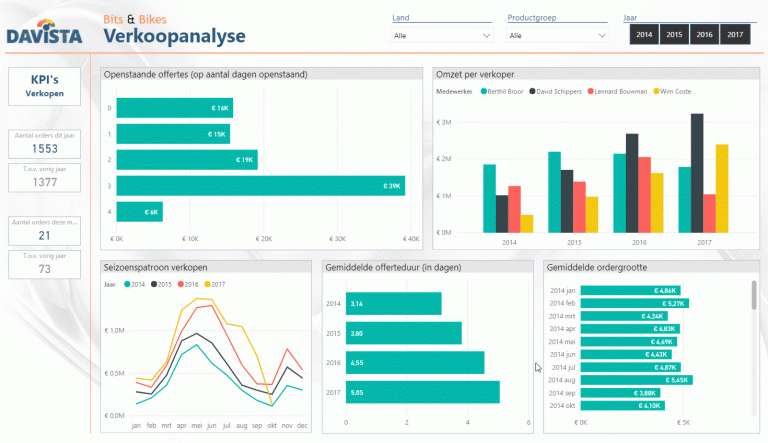Screen dimensions: 768x443
Task: Select the € 15K bar for day 1
Action: pyautogui.click(x=173, y=134)
